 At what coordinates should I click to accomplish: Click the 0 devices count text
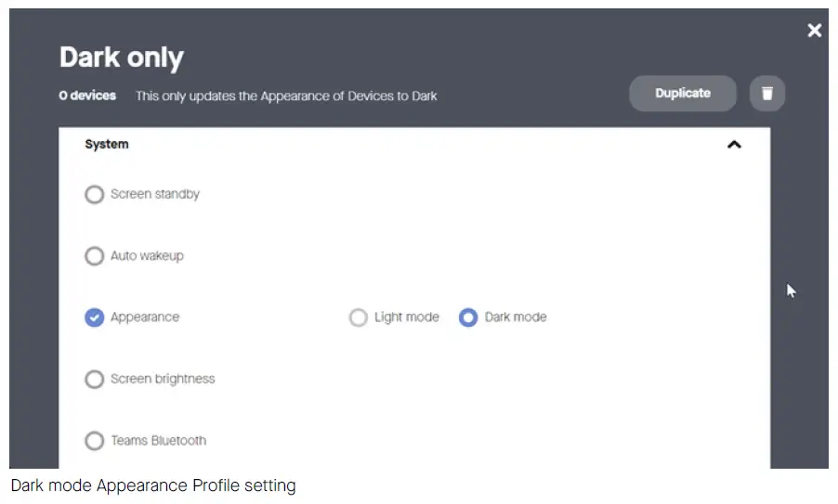(x=87, y=96)
